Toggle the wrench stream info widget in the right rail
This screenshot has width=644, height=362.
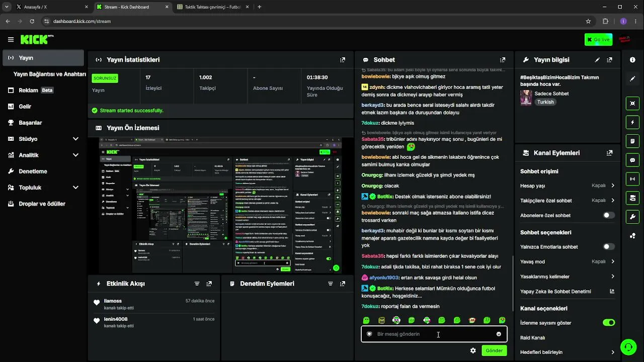point(632,217)
